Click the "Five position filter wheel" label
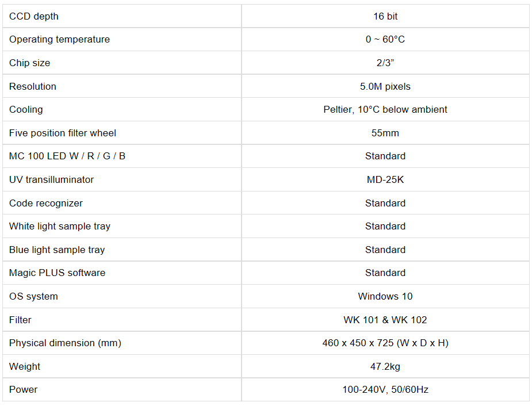Screen dimensions: 532x406 point(63,133)
